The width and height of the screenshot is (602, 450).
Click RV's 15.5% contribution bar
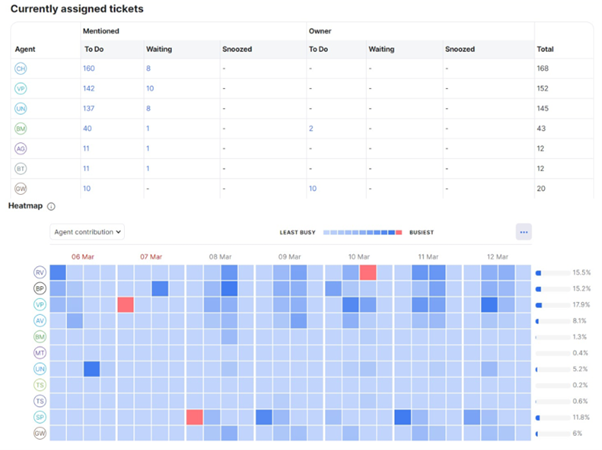tap(553, 273)
